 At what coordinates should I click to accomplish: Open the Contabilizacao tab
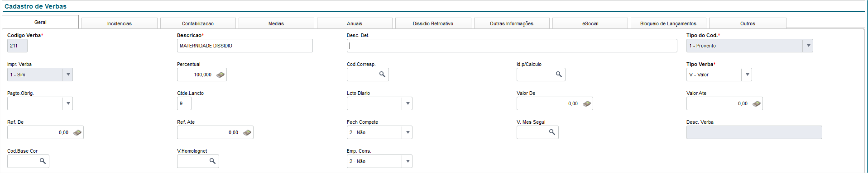(x=198, y=23)
